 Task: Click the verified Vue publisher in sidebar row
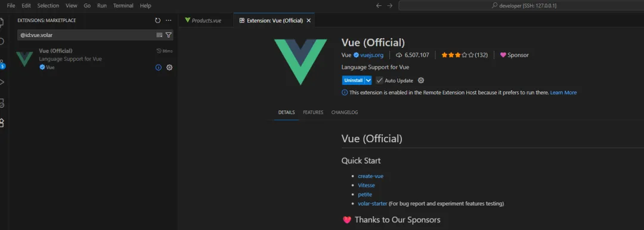[47, 68]
